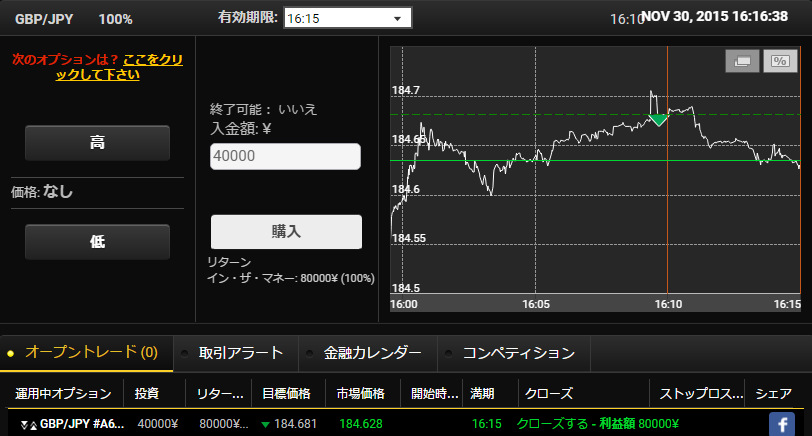
Task: Sort by the リター... column header
Action: [x=220, y=394]
